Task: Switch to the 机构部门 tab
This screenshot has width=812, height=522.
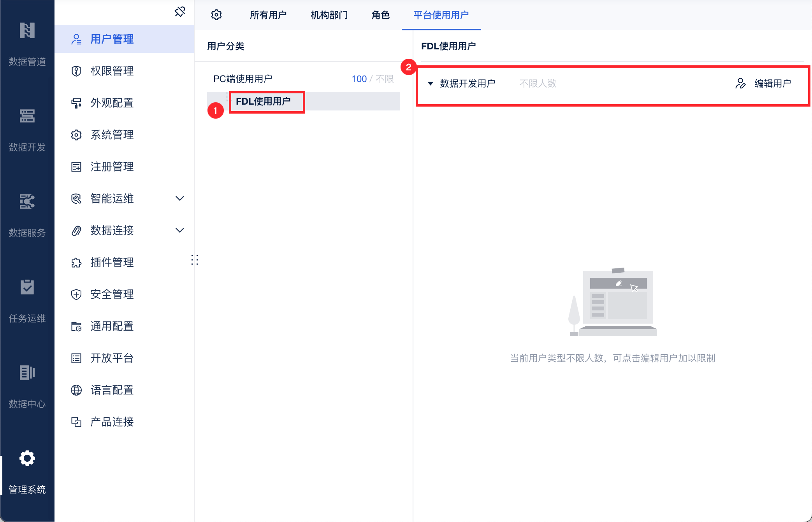Action: pyautogui.click(x=329, y=15)
